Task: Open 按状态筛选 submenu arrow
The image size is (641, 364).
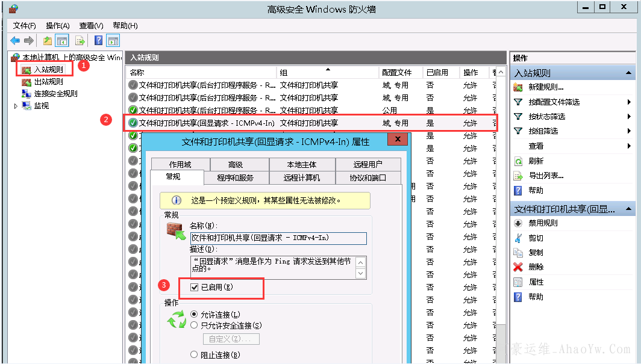Action: point(629,117)
